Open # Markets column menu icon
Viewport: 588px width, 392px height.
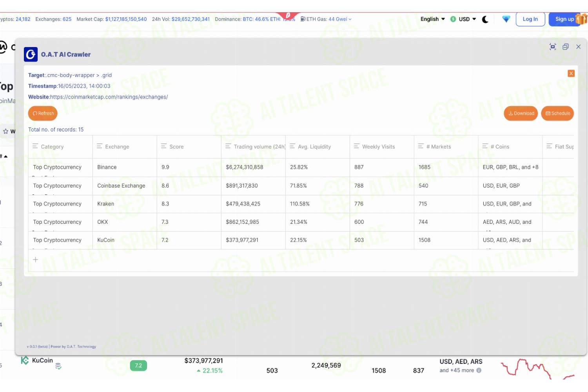click(421, 146)
